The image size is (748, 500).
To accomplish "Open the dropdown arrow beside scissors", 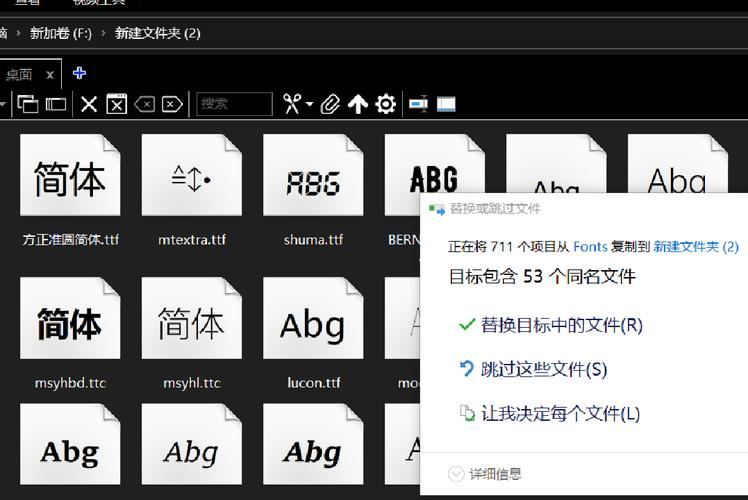I will tap(310, 104).
